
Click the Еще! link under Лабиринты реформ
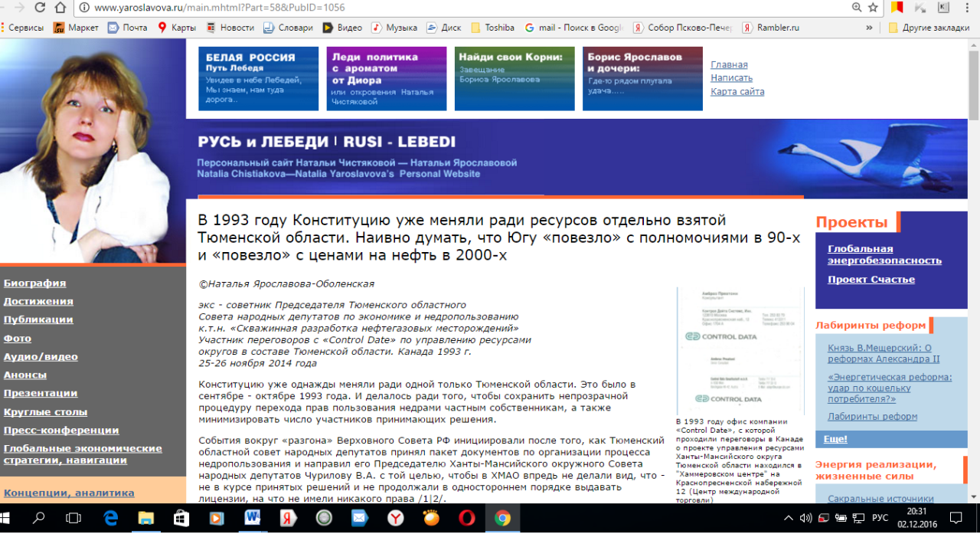pos(835,439)
